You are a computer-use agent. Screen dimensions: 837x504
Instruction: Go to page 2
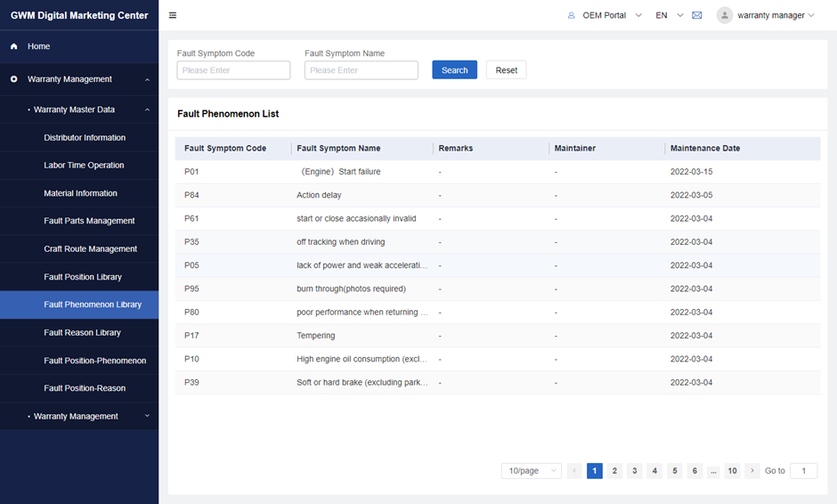coord(614,470)
